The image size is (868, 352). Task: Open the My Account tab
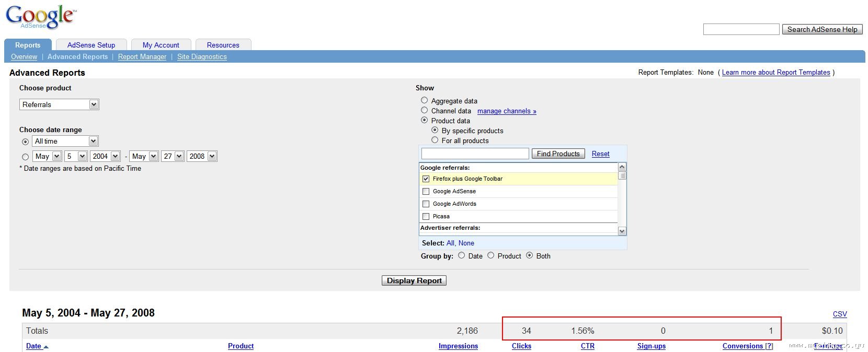point(161,45)
